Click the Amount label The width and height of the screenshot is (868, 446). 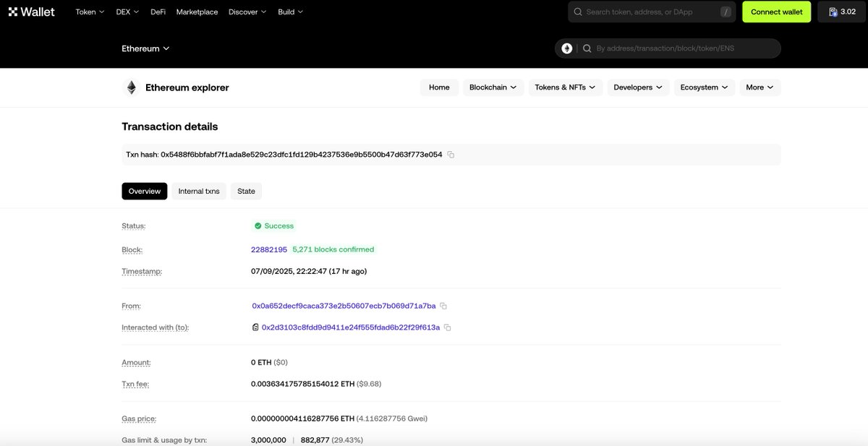tap(136, 362)
